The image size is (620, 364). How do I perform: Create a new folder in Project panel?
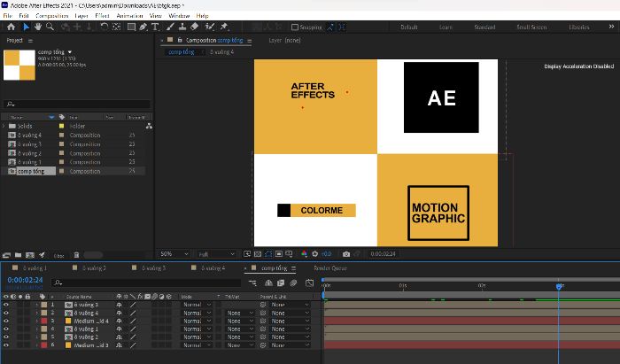[19, 255]
